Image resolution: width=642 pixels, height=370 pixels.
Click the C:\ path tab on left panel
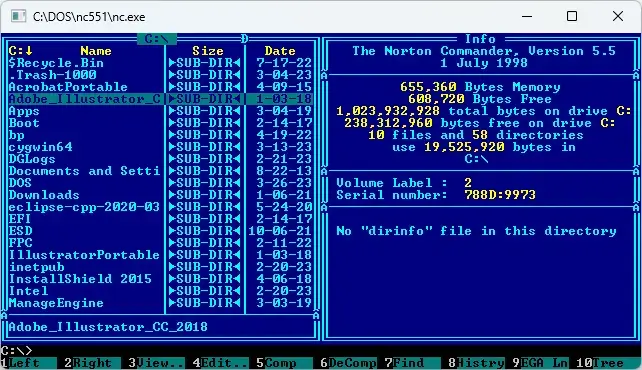[157, 39]
